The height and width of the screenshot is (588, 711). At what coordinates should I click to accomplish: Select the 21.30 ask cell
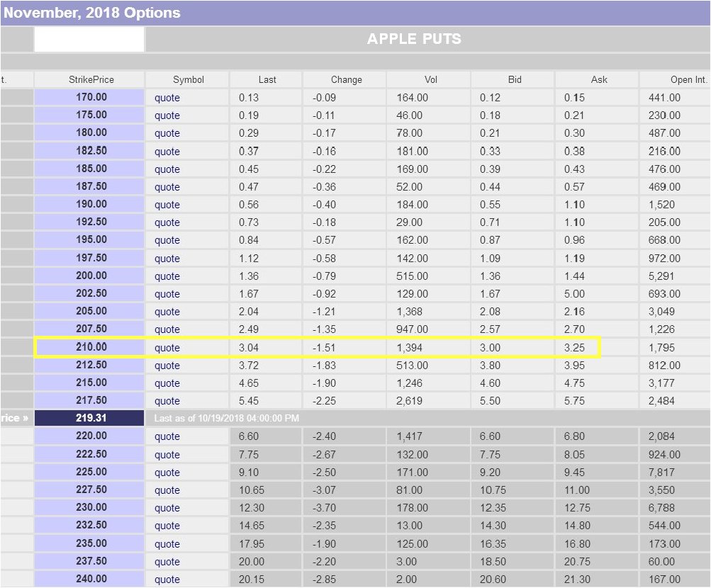(597, 579)
